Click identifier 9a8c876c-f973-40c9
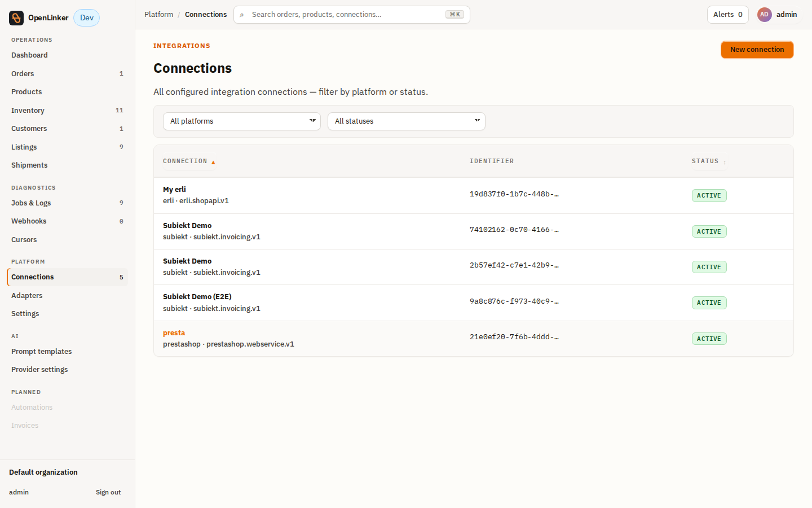 pos(514,301)
